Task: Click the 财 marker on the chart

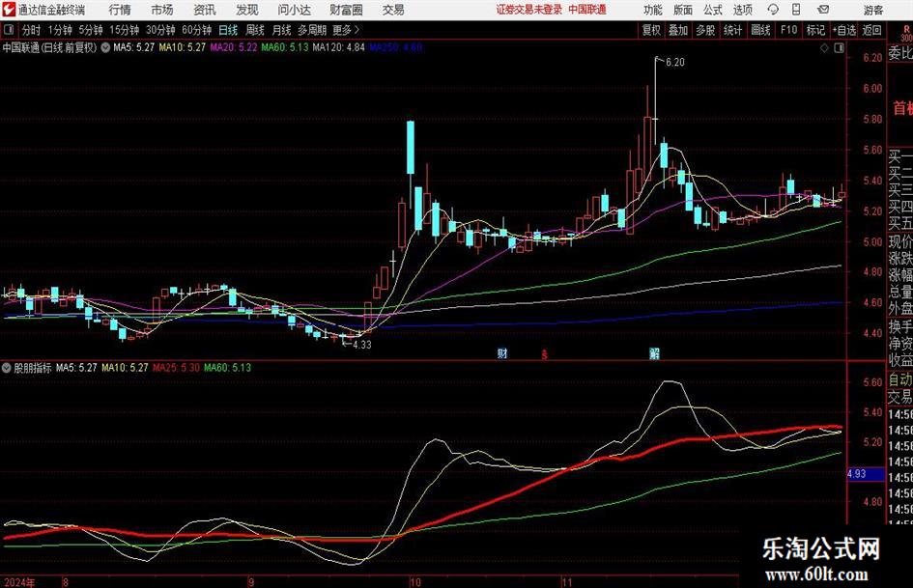Action: point(502,353)
